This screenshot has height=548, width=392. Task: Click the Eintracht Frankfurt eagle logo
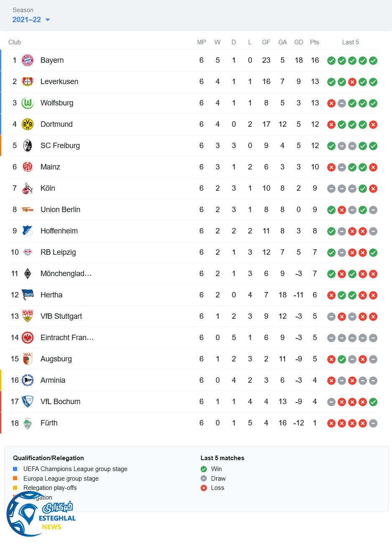pyautogui.click(x=28, y=338)
